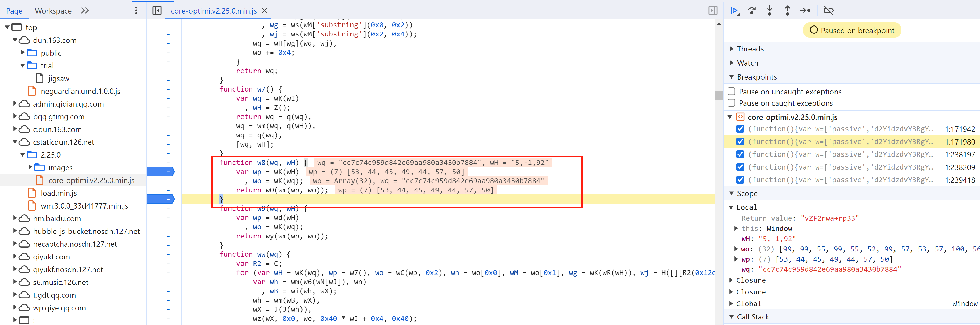The height and width of the screenshot is (325, 980).
Task: Uncheck breakpoint at 1:239418
Action: coord(740,180)
